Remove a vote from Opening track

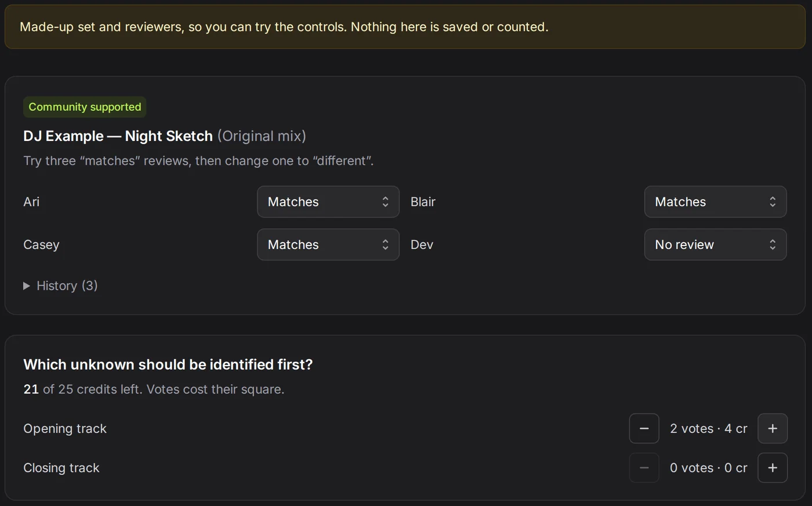coord(644,429)
